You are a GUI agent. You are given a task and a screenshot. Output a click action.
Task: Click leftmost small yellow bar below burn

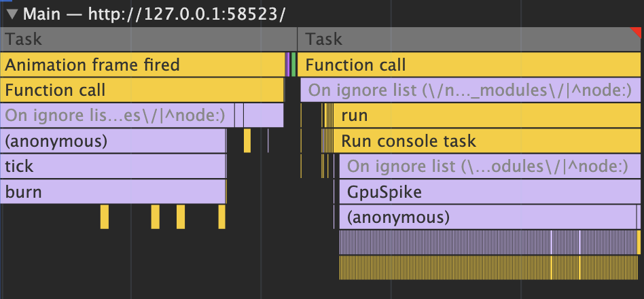(x=105, y=217)
